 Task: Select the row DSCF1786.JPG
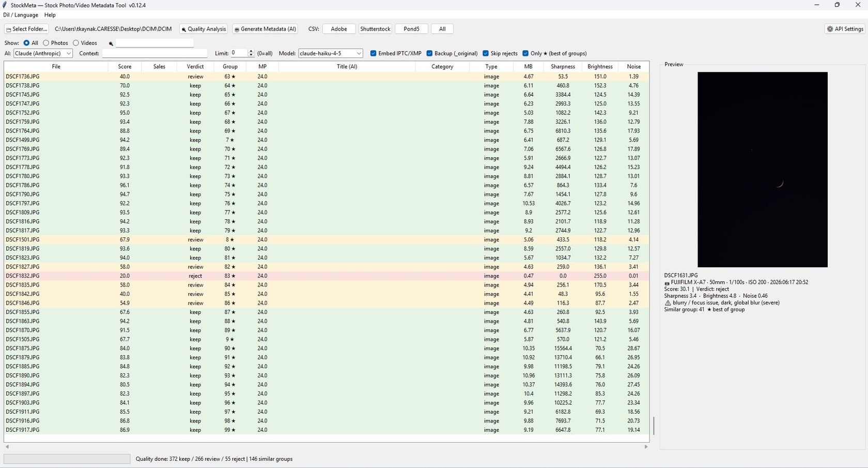point(327,185)
